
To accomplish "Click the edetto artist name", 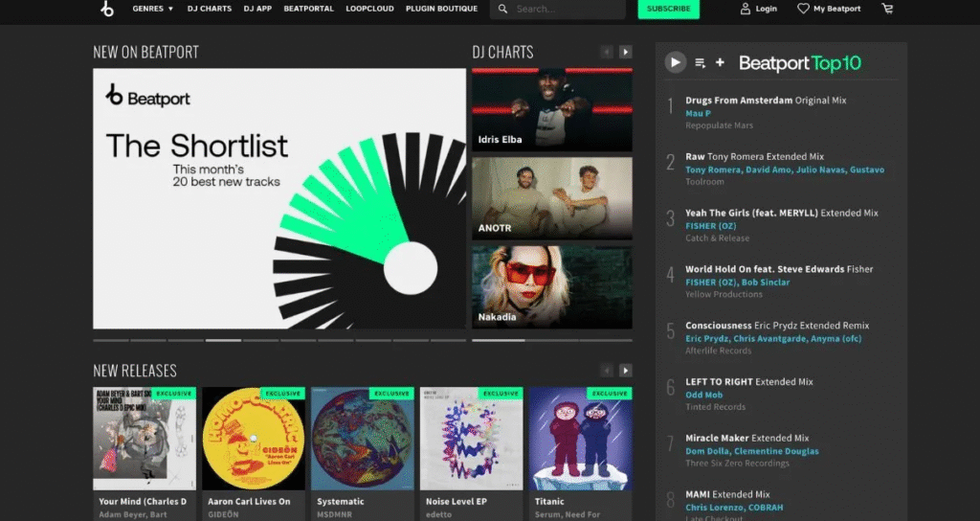I will 438,514.
